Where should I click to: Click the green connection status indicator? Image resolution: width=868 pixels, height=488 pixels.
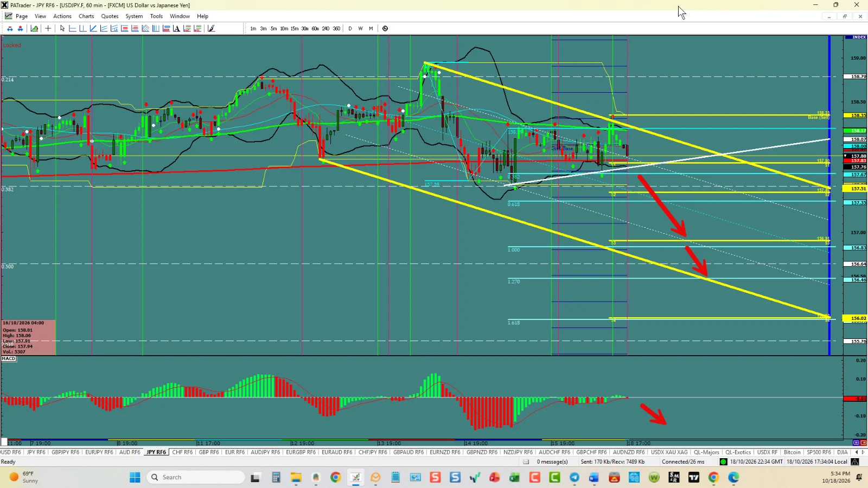pyautogui.click(x=723, y=462)
